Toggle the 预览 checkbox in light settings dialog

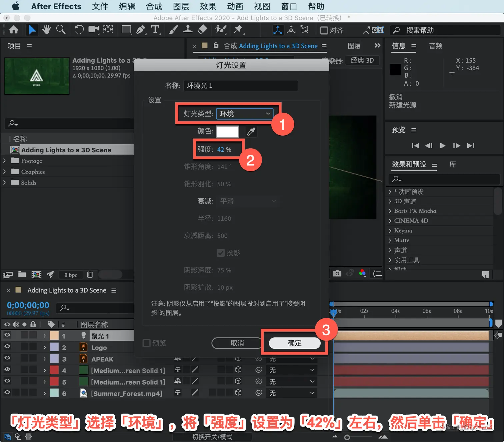[146, 343]
